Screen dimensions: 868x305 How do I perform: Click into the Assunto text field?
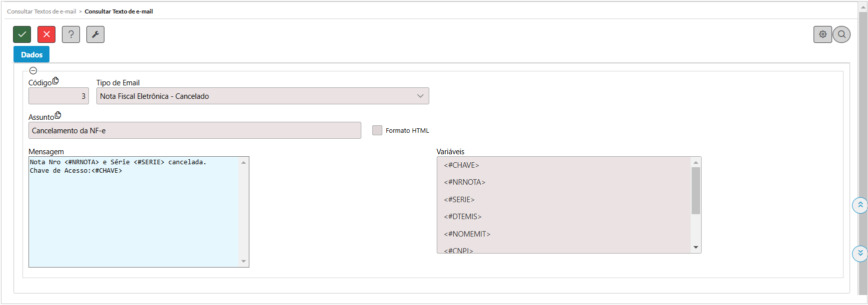pyautogui.click(x=194, y=131)
